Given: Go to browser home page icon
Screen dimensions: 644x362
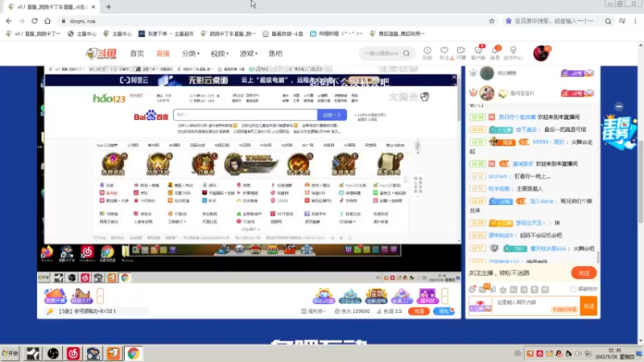Looking at the screenshot, I should coord(47,21).
